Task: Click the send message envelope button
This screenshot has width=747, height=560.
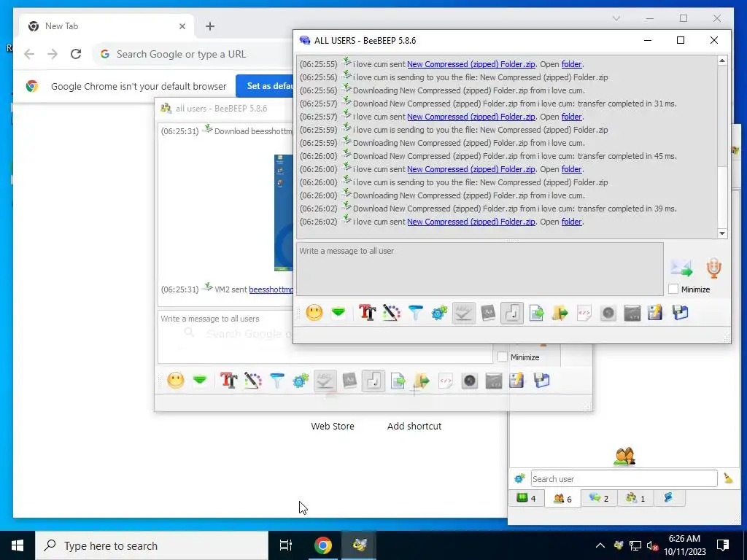Action: point(682,268)
